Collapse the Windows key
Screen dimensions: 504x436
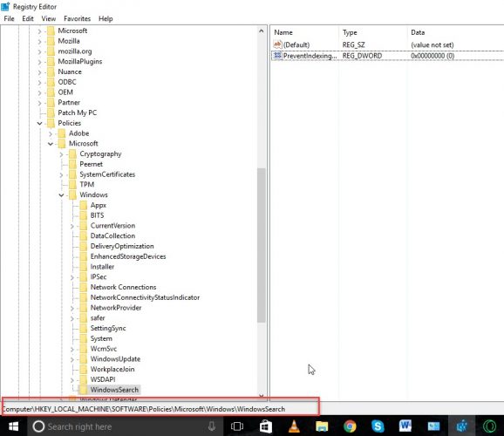click(x=61, y=195)
